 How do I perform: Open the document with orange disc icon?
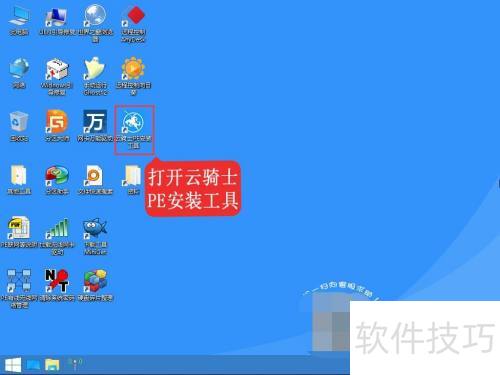pos(94,175)
